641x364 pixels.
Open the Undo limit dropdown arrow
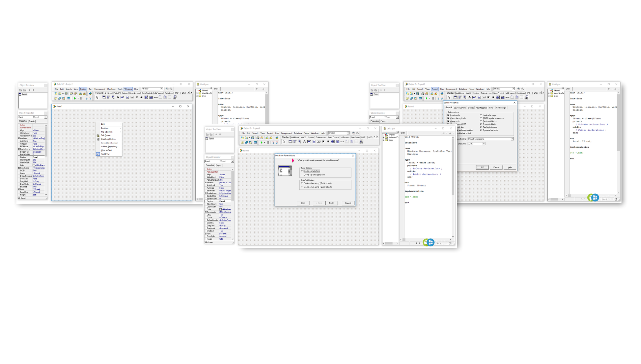coord(484,144)
